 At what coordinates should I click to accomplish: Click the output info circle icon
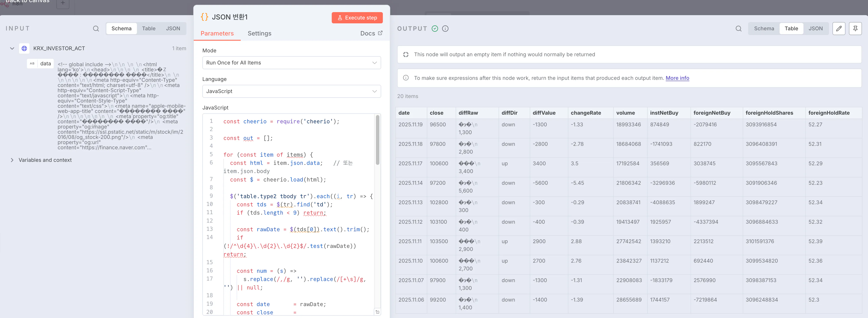tap(445, 29)
